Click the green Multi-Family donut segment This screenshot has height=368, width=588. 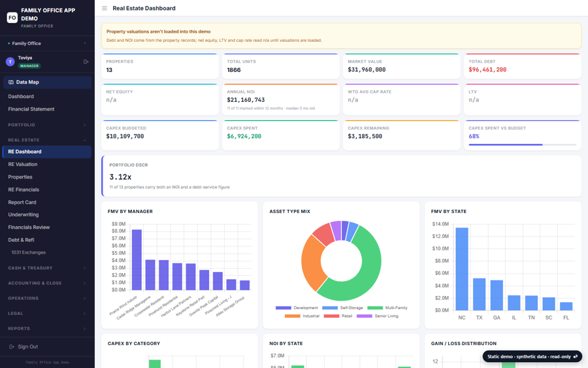(x=367, y=270)
